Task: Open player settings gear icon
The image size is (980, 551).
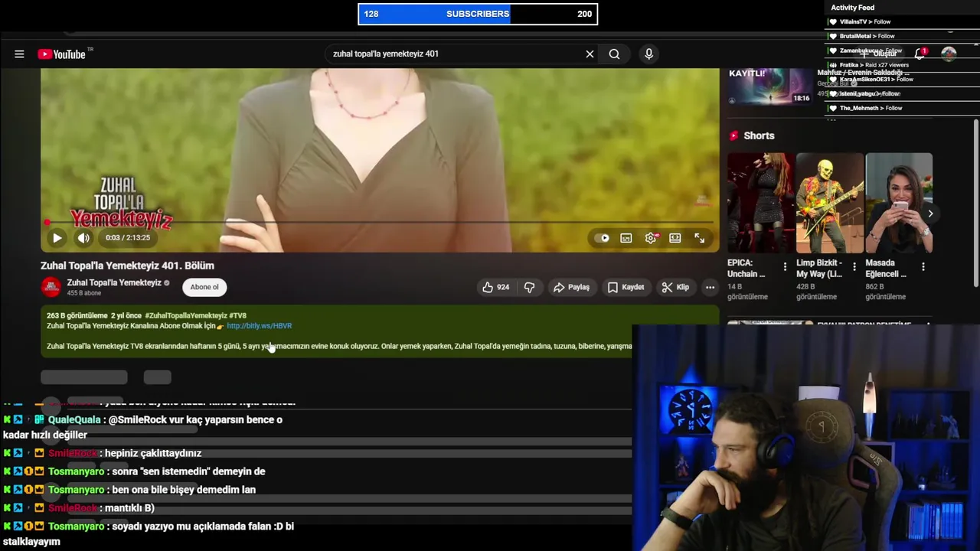Action: pyautogui.click(x=651, y=238)
